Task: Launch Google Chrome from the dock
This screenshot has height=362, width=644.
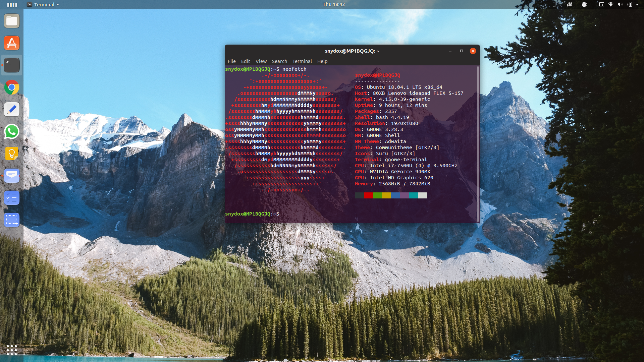Action: [x=12, y=87]
